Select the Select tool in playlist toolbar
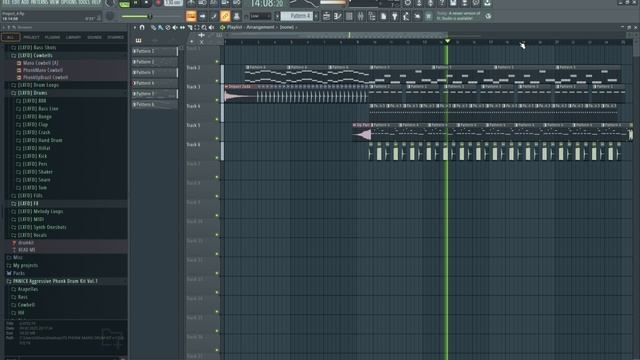The image size is (640, 360). tap(197, 27)
